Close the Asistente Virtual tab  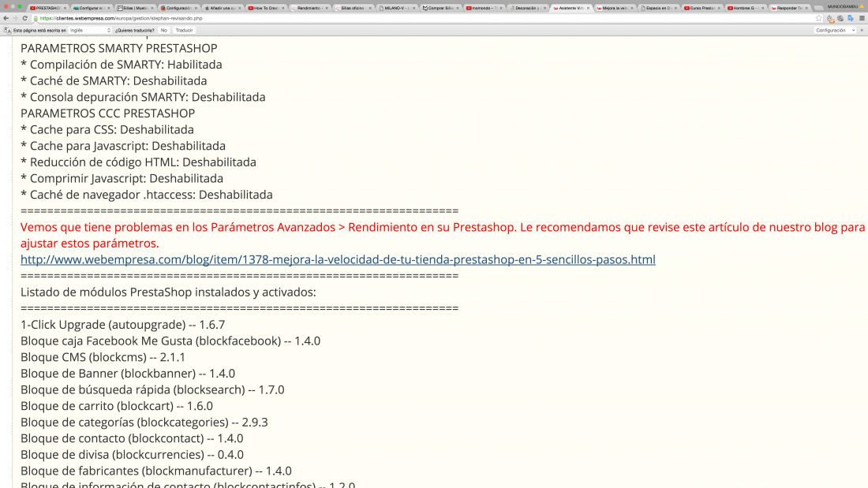(x=588, y=9)
